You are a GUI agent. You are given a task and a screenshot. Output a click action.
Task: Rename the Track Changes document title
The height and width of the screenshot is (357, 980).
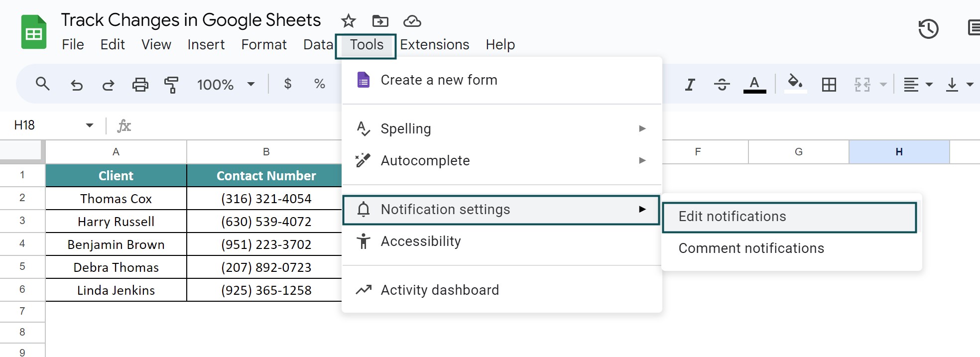(191, 20)
